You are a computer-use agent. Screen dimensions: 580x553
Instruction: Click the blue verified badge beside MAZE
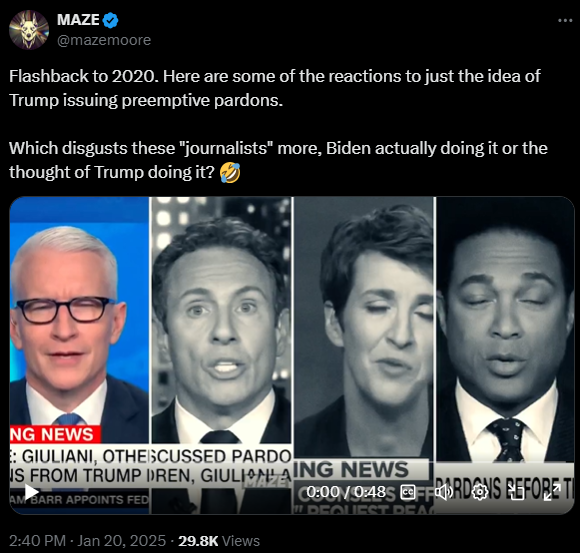tap(110, 20)
